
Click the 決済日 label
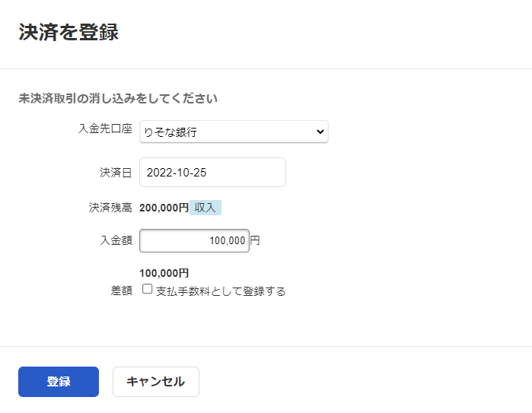point(116,173)
